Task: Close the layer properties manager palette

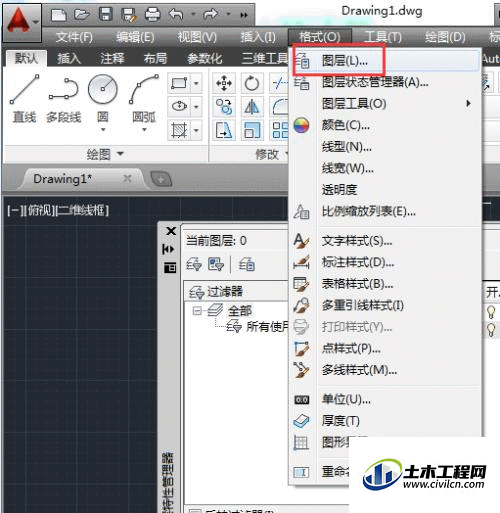Action: coord(171,231)
